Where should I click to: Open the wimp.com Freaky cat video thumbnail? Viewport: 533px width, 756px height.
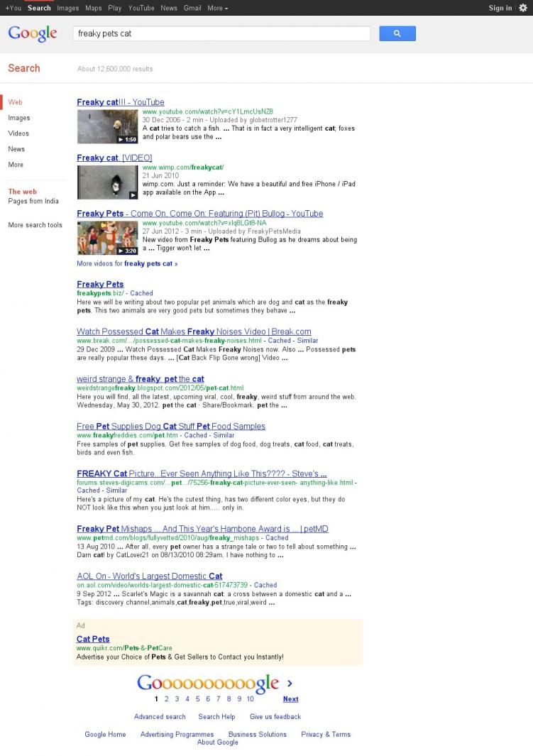coord(107,182)
